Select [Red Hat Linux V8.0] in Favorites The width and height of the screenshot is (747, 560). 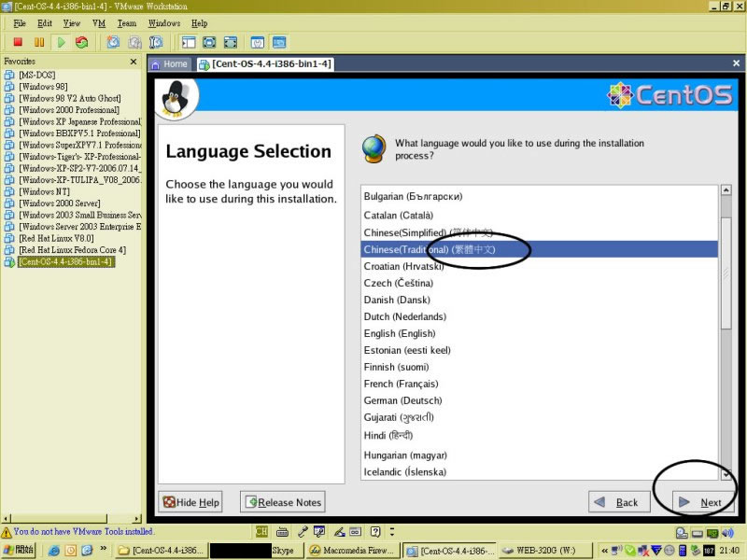56,238
